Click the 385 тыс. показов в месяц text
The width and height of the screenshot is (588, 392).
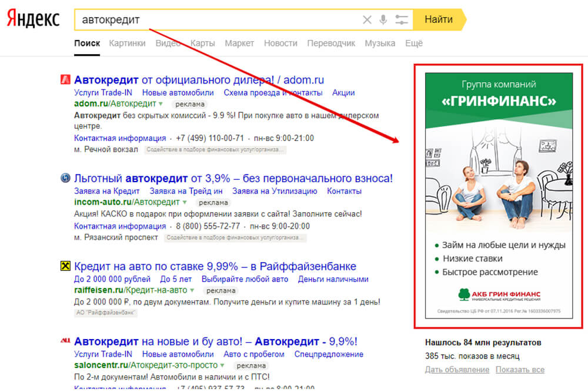(x=472, y=356)
